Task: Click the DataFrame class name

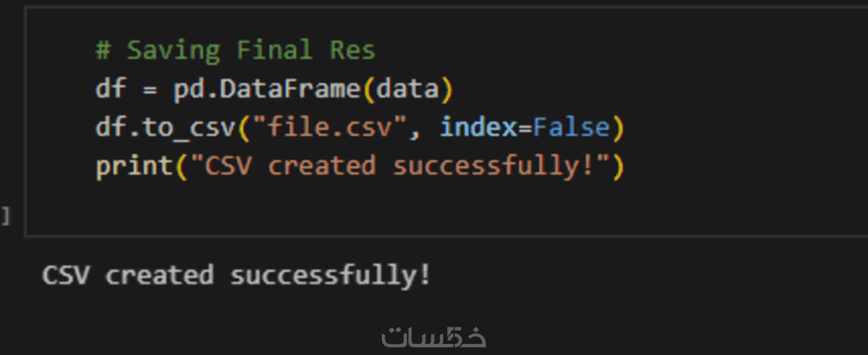Action: pyautogui.click(x=290, y=89)
